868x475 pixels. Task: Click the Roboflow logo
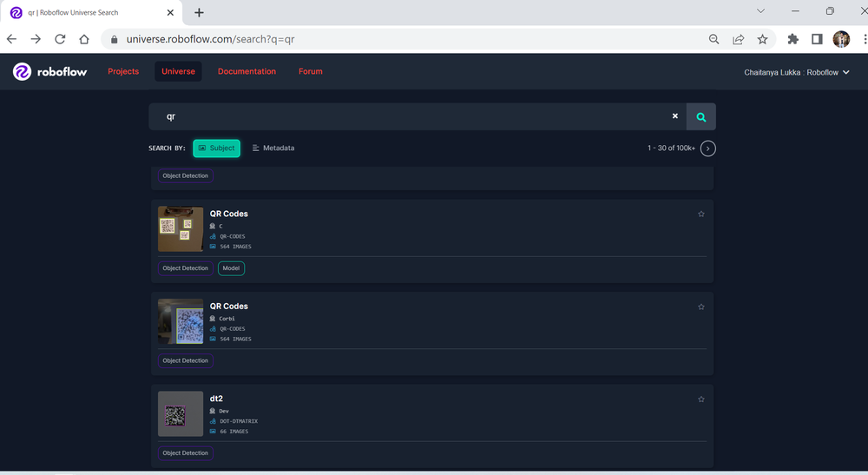click(x=49, y=72)
